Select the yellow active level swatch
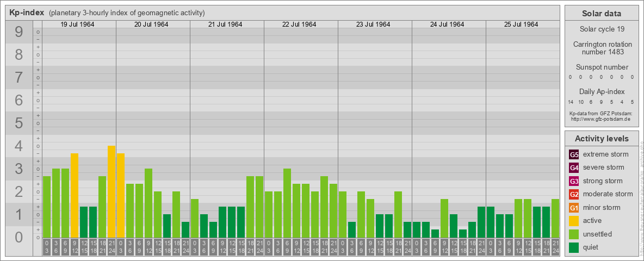Screen dimensions: 644x261 (x=574, y=221)
